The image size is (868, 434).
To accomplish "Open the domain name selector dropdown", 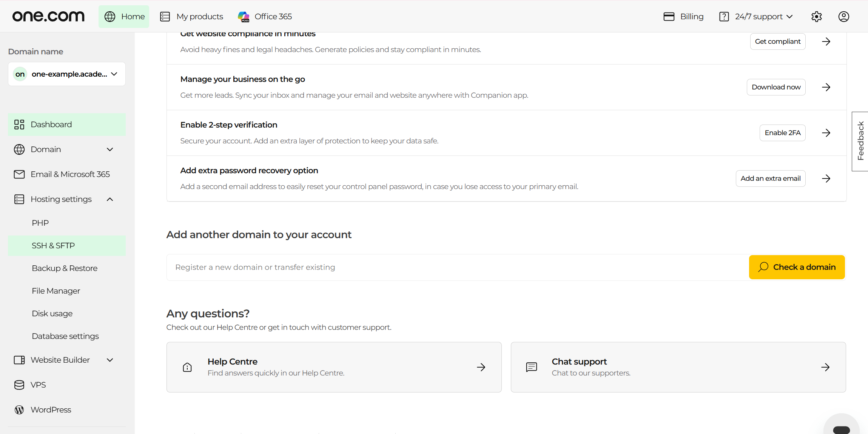I will click(x=67, y=74).
